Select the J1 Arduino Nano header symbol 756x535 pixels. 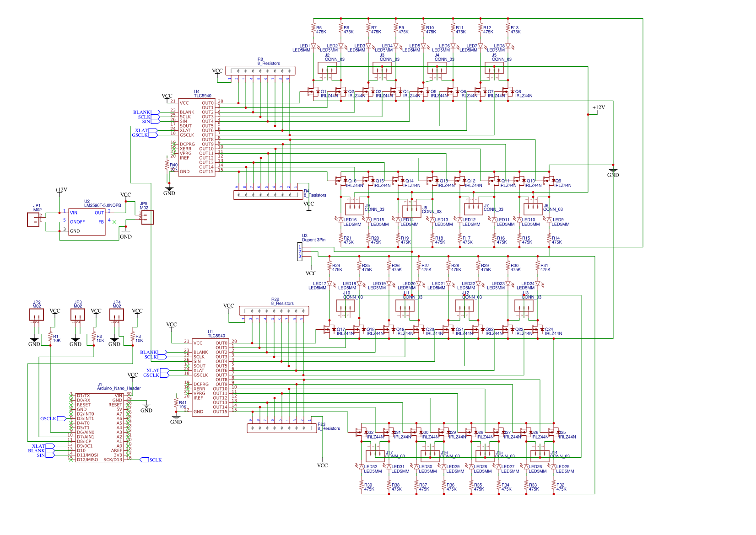click(x=100, y=427)
